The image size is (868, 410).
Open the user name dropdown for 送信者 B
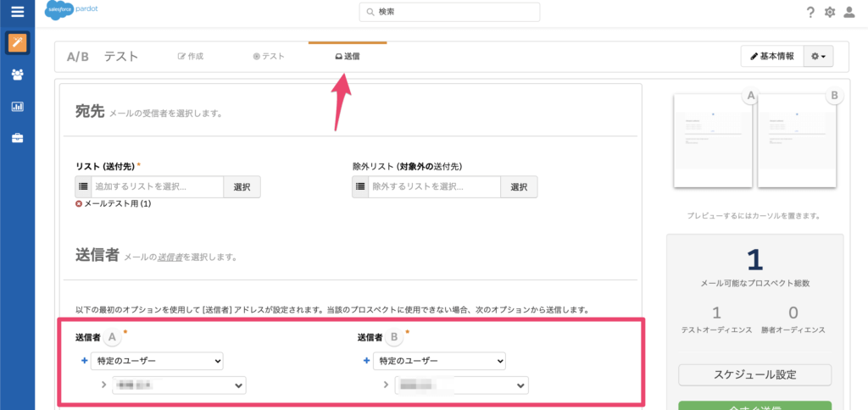coord(462,385)
